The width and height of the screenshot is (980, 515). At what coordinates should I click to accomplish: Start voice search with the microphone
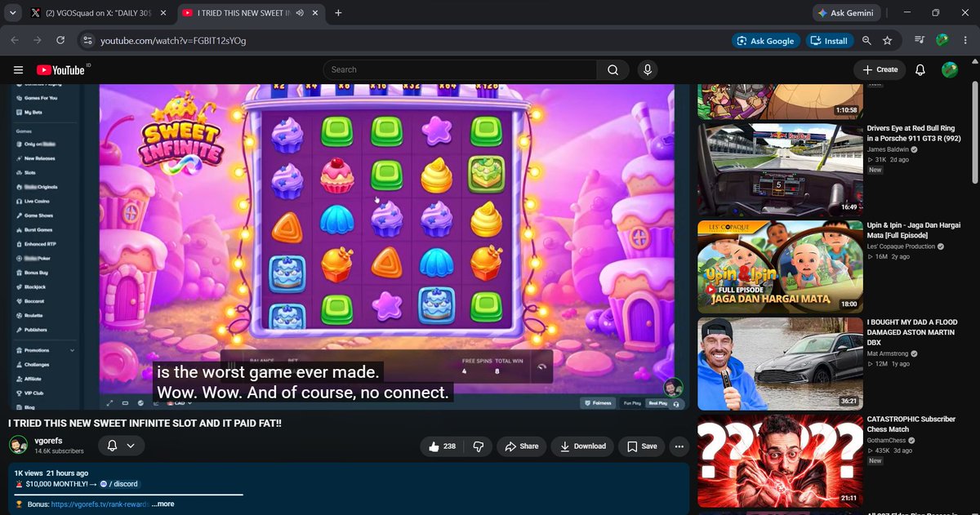(x=648, y=70)
